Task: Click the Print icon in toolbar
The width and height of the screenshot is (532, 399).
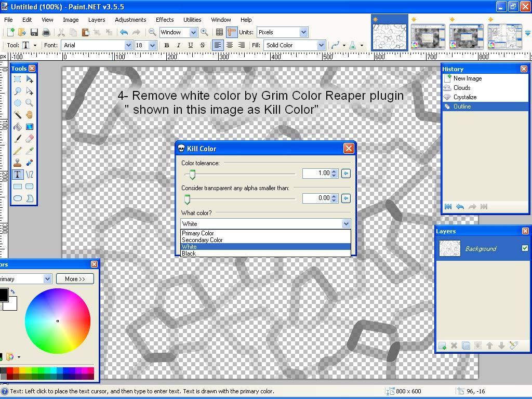Action: [x=46, y=32]
